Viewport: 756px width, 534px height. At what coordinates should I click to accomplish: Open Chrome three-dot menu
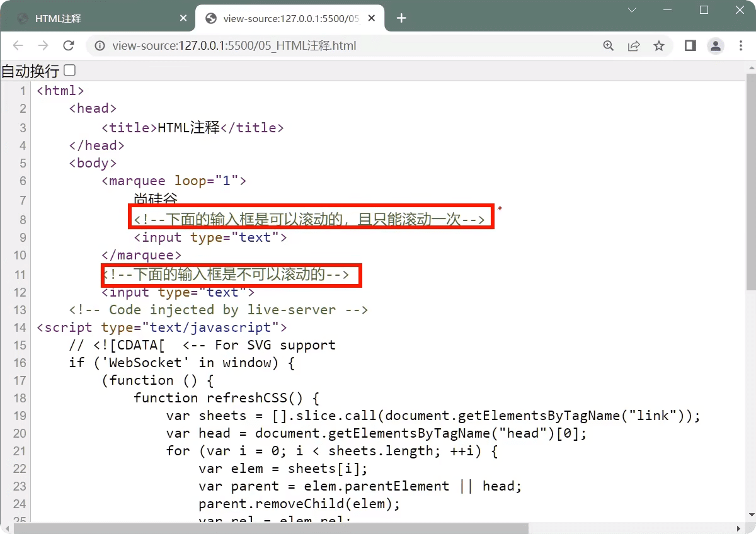tap(740, 45)
